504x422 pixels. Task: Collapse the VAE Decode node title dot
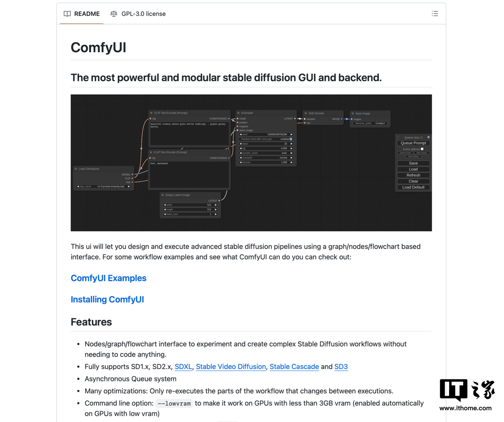click(x=306, y=113)
